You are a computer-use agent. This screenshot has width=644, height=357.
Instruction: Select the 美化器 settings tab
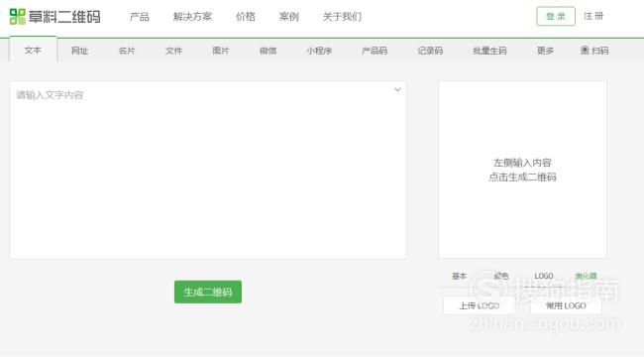[587, 276]
